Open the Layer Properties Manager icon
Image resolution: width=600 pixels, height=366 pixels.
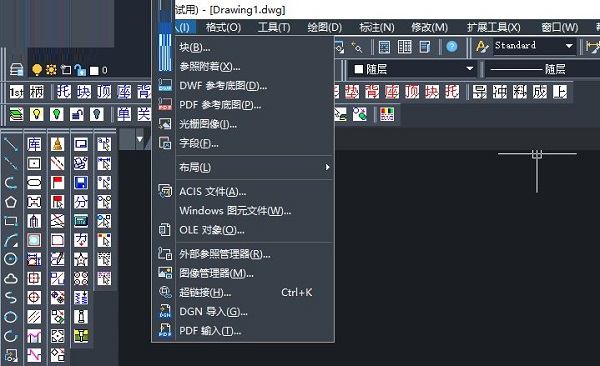pos(16,70)
